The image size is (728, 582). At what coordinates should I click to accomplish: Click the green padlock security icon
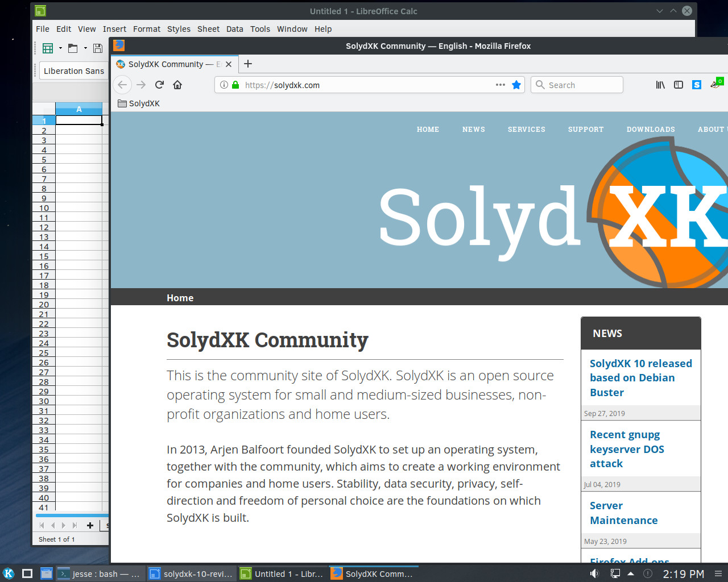coord(235,85)
